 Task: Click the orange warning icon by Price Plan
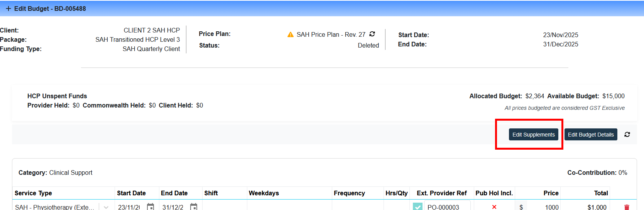(x=291, y=34)
